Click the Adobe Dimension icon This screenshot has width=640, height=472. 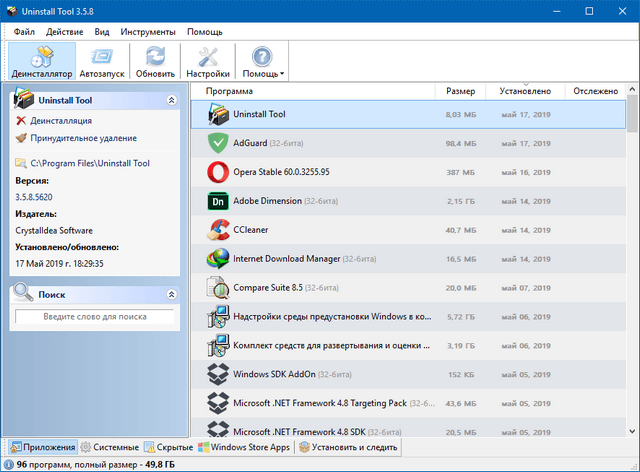tap(218, 201)
